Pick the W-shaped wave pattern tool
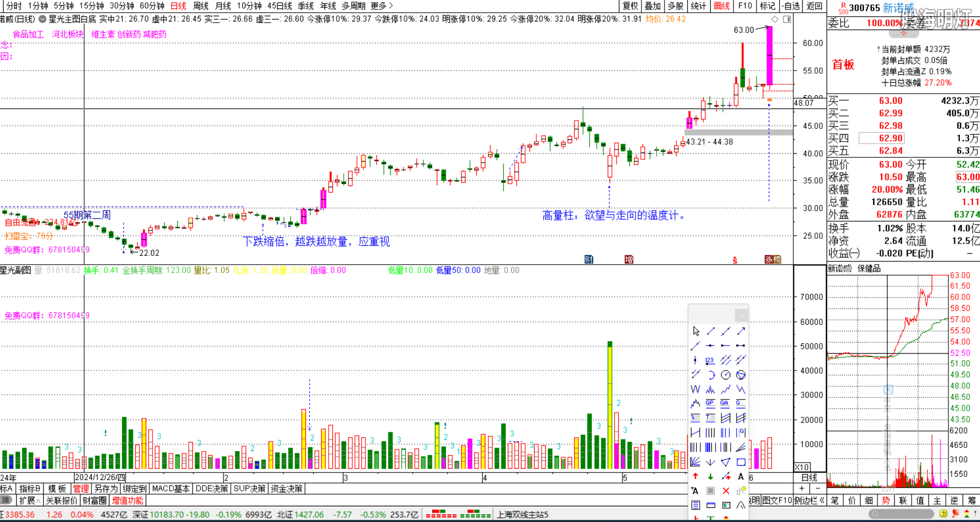This screenshot has height=522, width=980. pos(696,389)
